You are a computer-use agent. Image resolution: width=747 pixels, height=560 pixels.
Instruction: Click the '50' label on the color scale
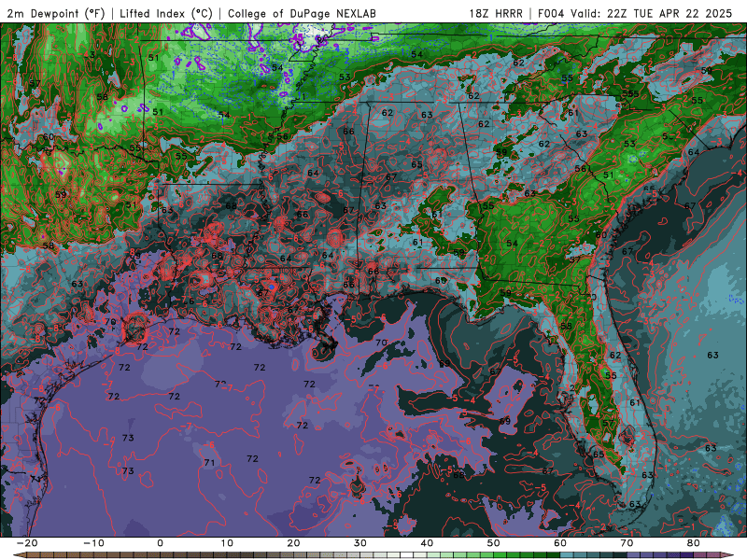point(494,543)
